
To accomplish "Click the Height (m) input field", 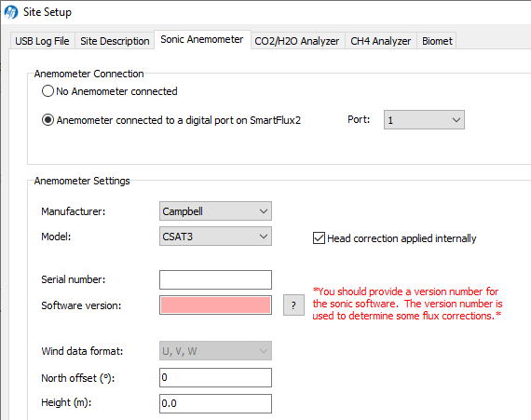I will click(215, 403).
